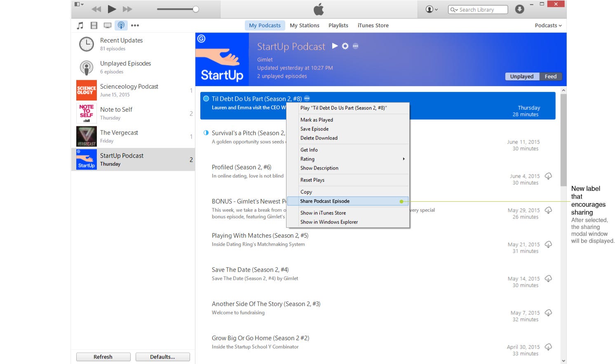Open more options for Til Debt Do Us Part
This screenshot has height=364, width=615.
click(x=307, y=98)
